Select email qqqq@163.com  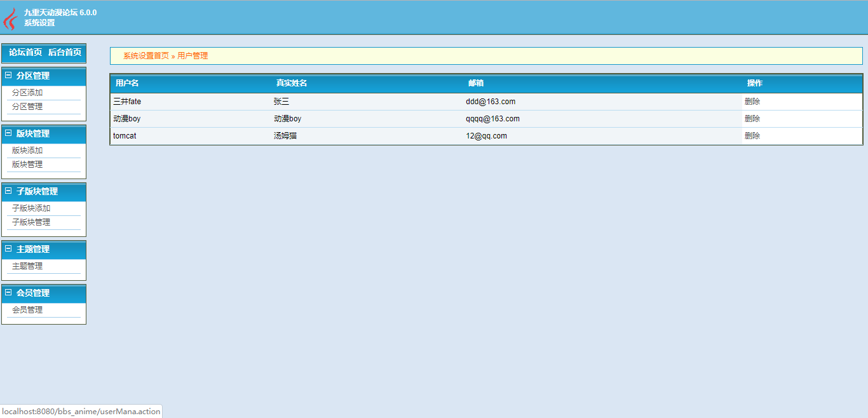tap(492, 119)
